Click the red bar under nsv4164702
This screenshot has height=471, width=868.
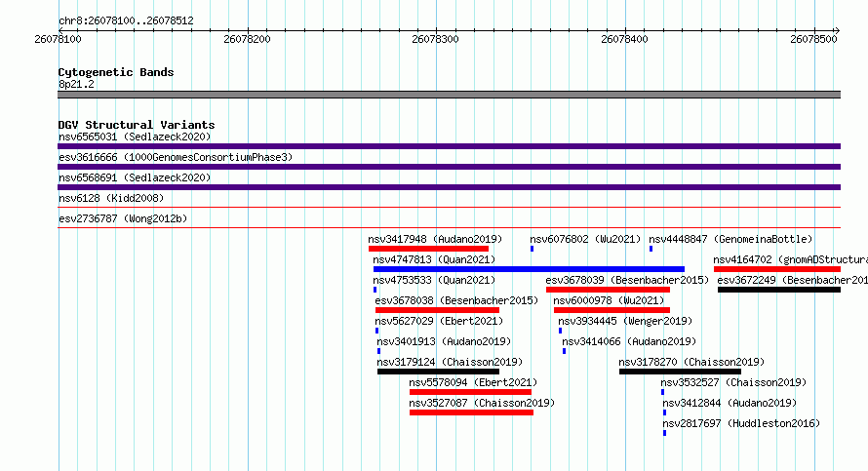tap(777, 269)
